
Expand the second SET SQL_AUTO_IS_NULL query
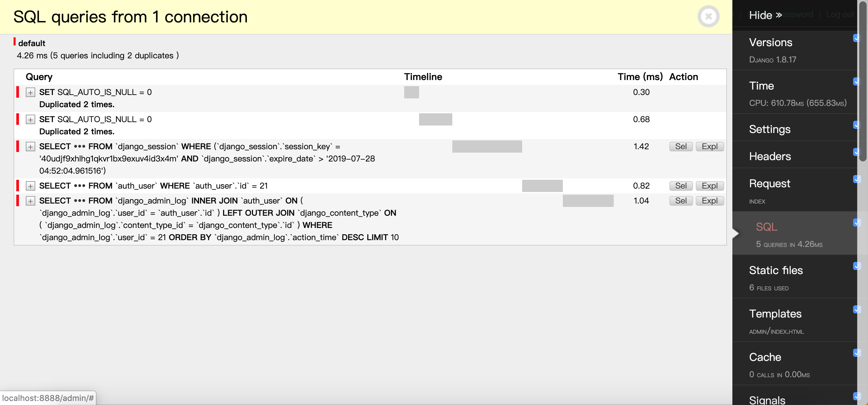click(x=31, y=119)
